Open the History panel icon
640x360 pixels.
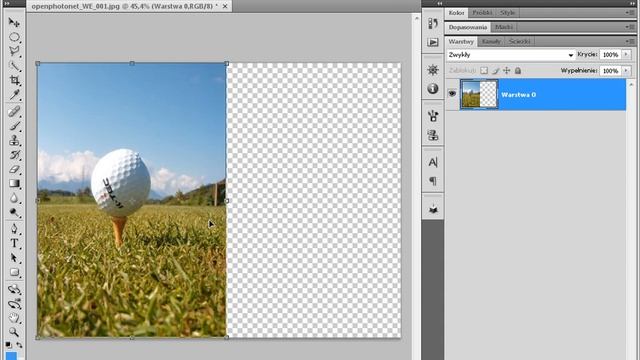[433, 24]
